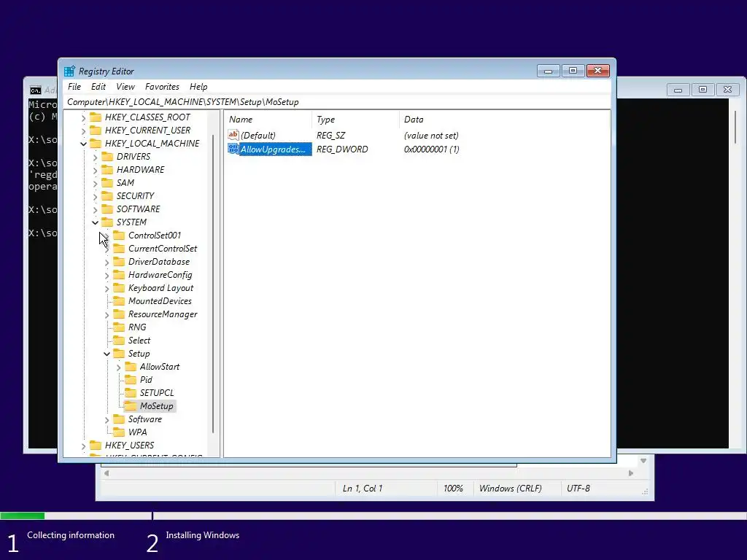Select the Select key folder icon
This screenshot has width=747, height=560.
pos(119,341)
